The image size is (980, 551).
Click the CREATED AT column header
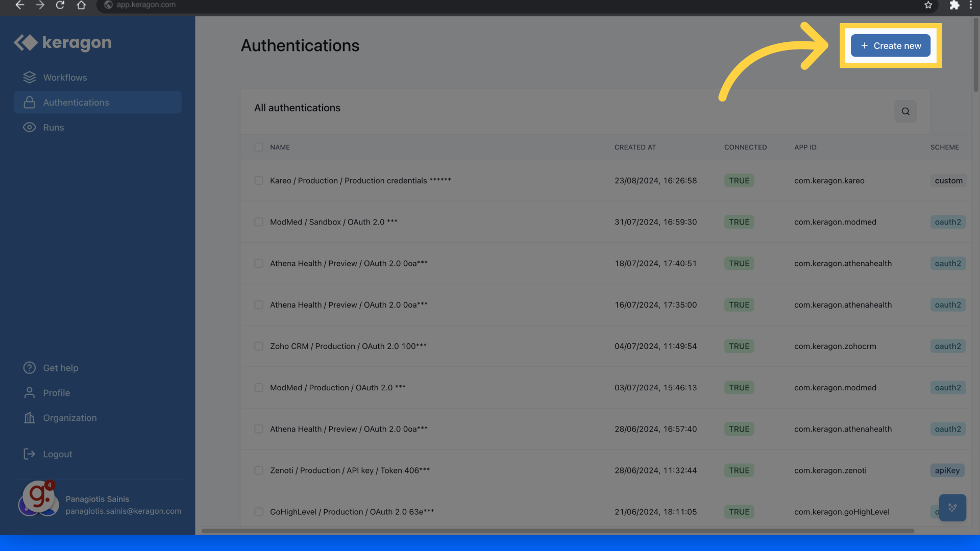point(635,147)
